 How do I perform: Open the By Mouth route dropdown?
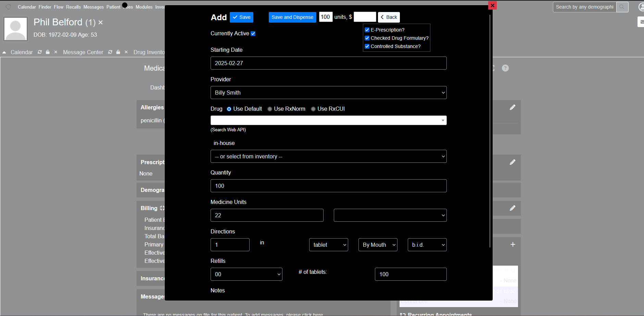tap(378, 245)
